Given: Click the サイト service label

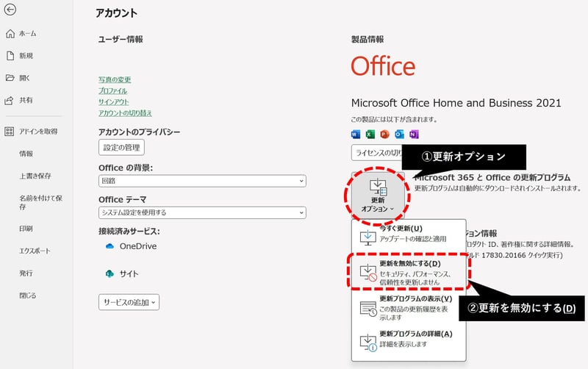Looking at the screenshot, I should click(x=129, y=273).
